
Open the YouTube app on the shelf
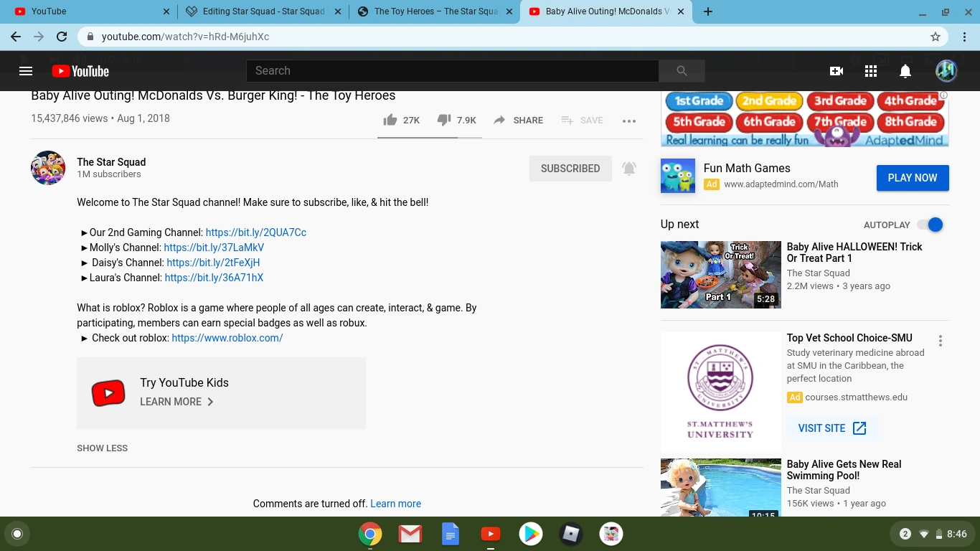(491, 534)
